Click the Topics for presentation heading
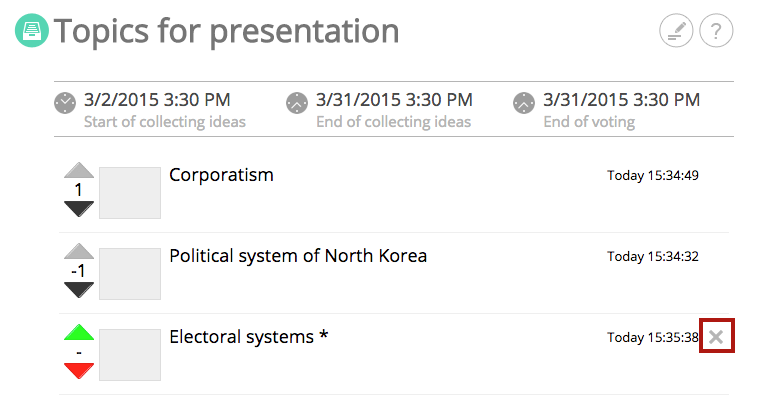The image size is (760, 403). point(226,32)
